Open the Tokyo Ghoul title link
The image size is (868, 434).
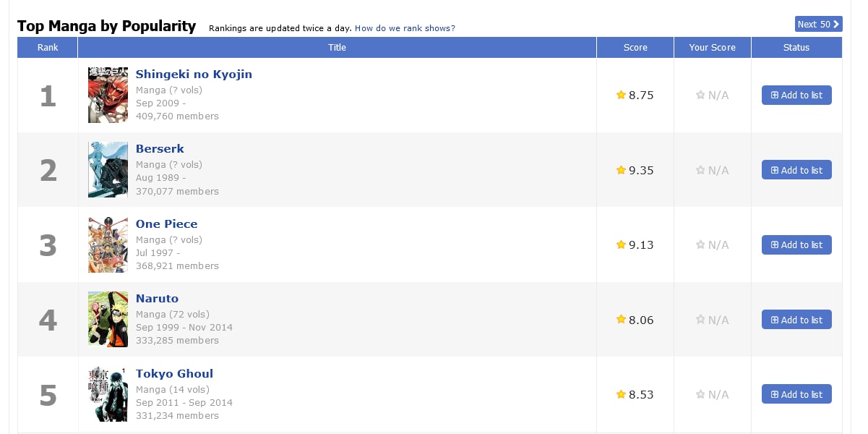point(174,374)
